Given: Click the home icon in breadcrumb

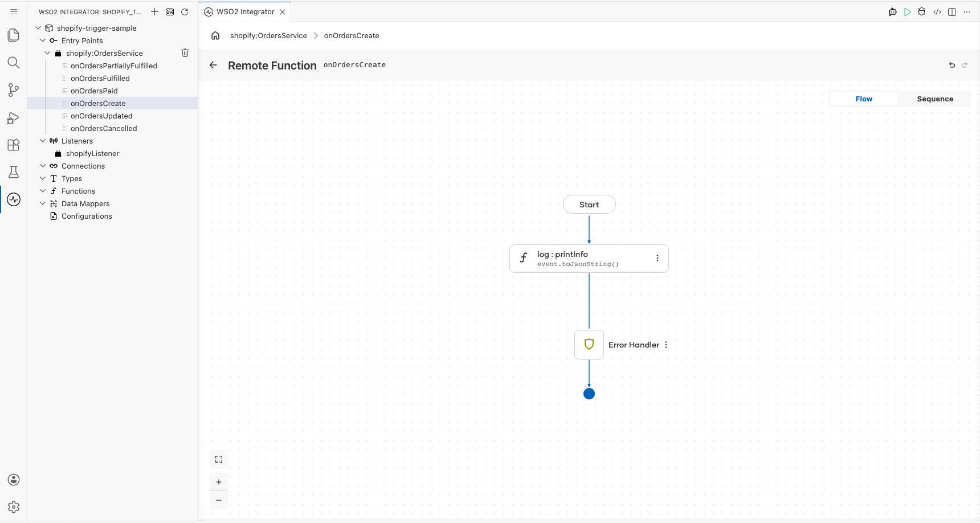Looking at the screenshot, I should coord(215,35).
